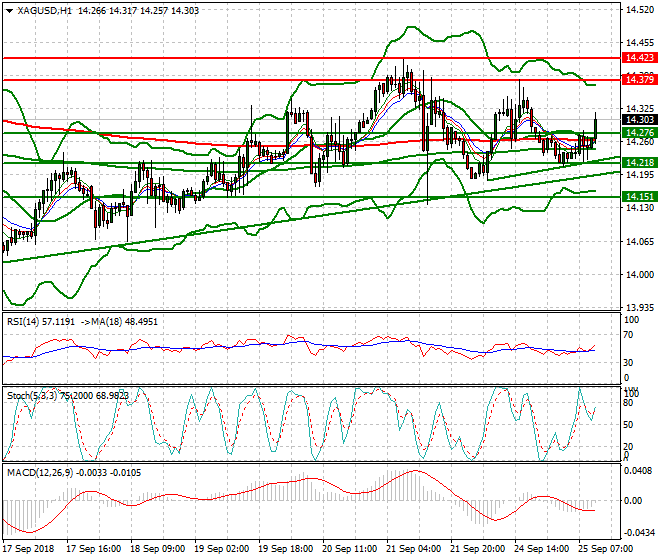Click the 19 Sep 02:00 time label

[x=221, y=549]
